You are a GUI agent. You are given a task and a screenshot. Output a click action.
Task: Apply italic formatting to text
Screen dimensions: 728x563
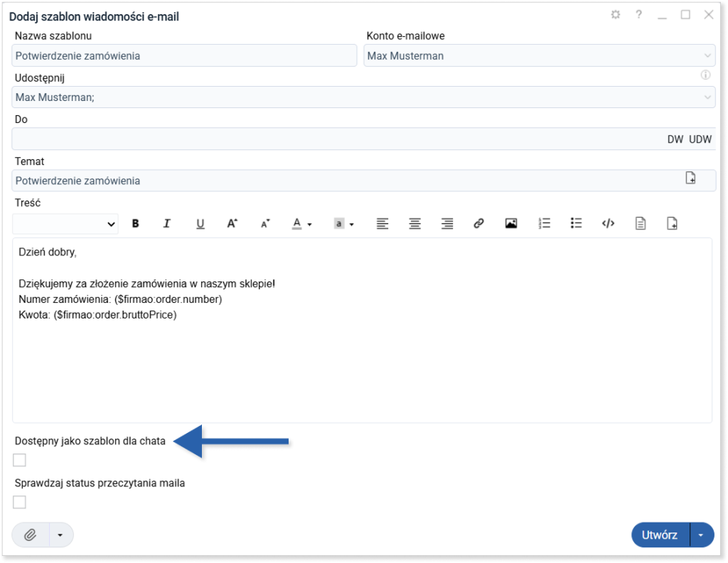point(166,224)
